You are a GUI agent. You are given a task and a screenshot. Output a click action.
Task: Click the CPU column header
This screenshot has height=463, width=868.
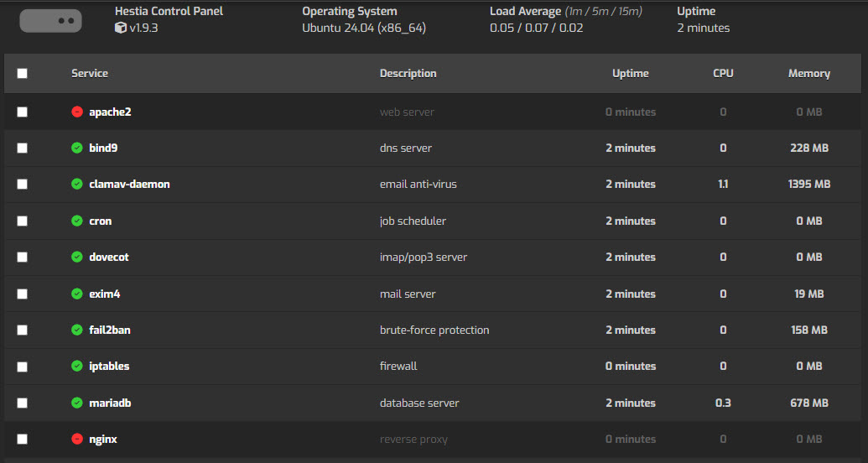point(723,74)
